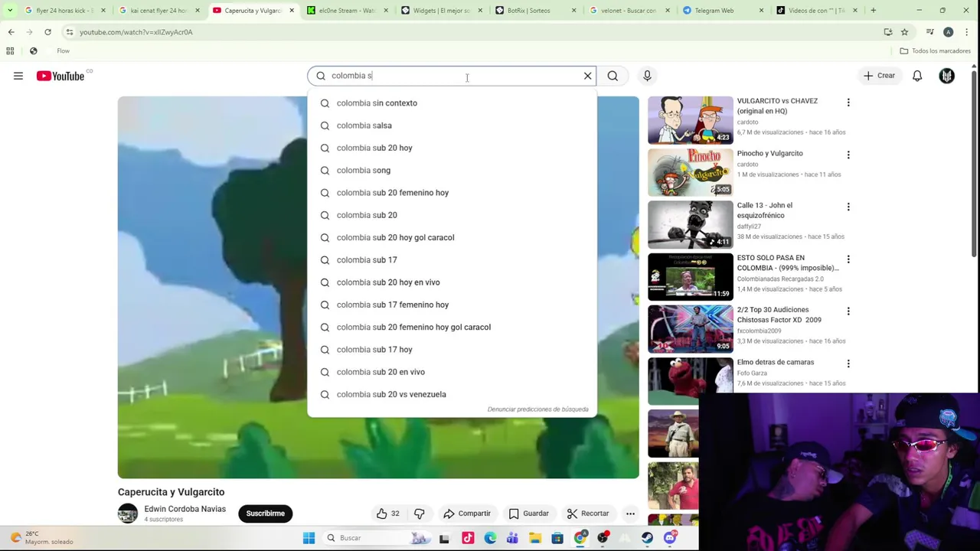Reload the page
Viewport: 980px width, 551px height.
[47, 32]
